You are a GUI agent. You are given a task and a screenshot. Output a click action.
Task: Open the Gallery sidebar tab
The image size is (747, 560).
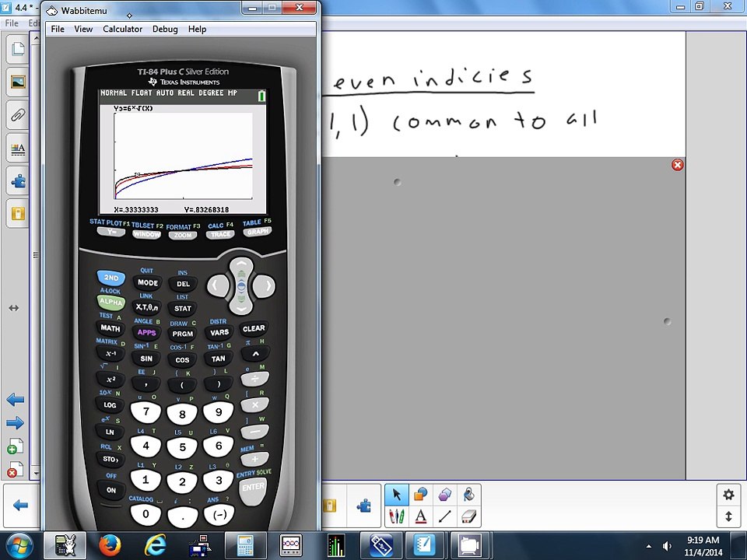click(x=18, y=82)
